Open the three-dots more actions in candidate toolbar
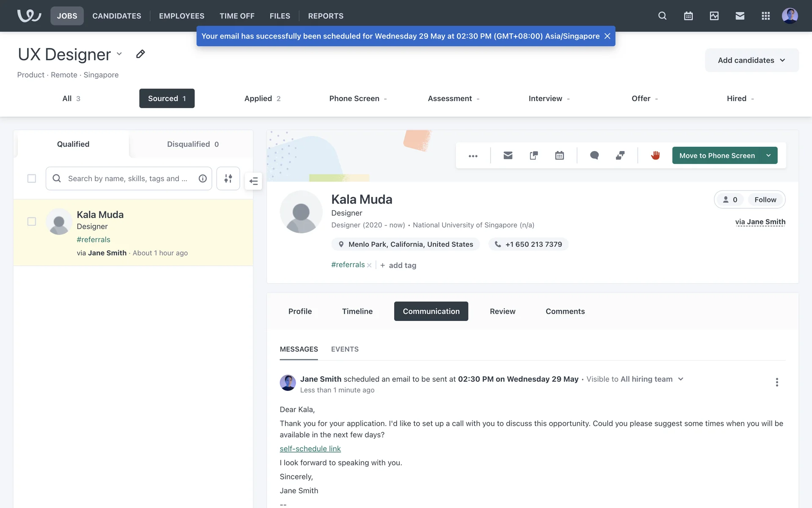812x508 pixels. tap(473, 156)
